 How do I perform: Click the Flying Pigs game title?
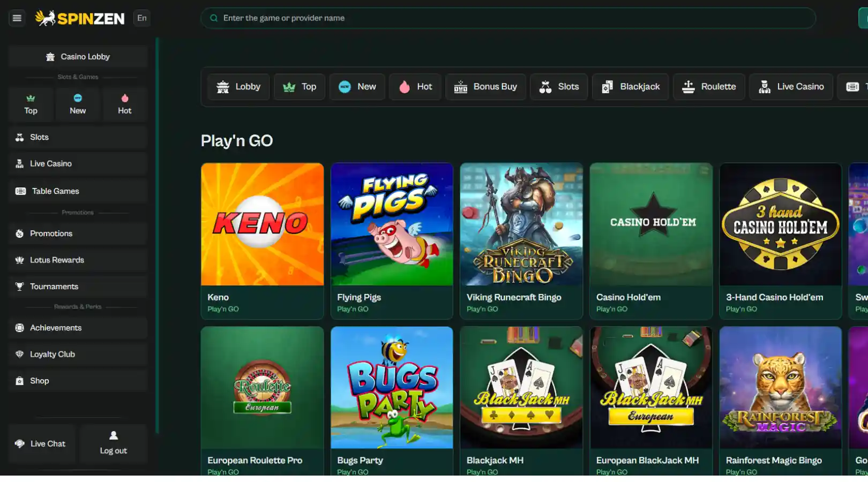[x=359, y=297]
